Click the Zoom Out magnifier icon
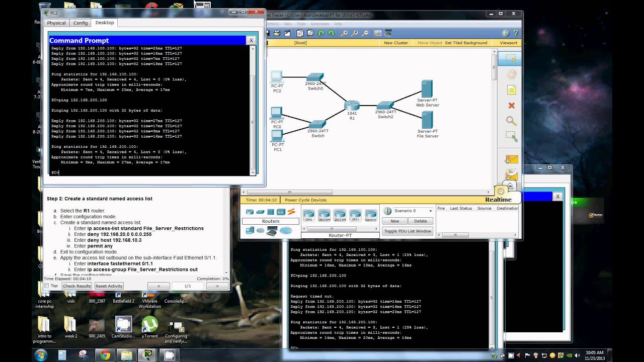The image size is (644, 362). tap(365, 33)
